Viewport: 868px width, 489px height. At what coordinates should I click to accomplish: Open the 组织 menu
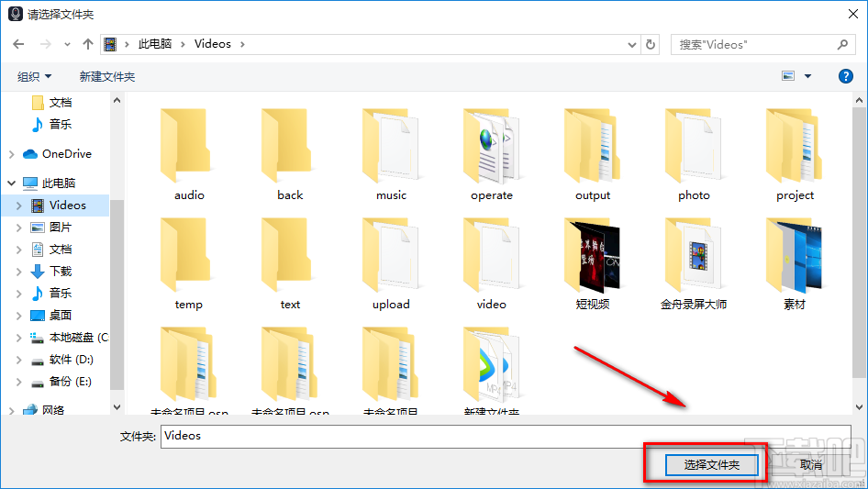(34, 76)
